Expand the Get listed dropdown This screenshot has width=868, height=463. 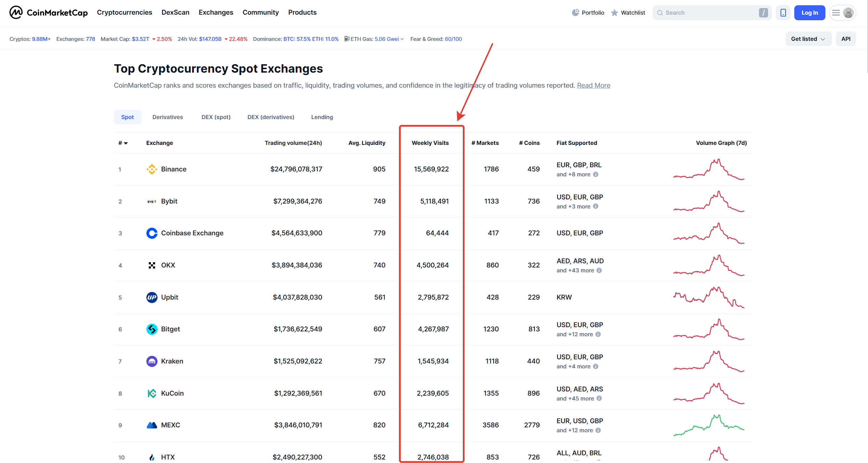pyautogui.click(x=808, y=39)
